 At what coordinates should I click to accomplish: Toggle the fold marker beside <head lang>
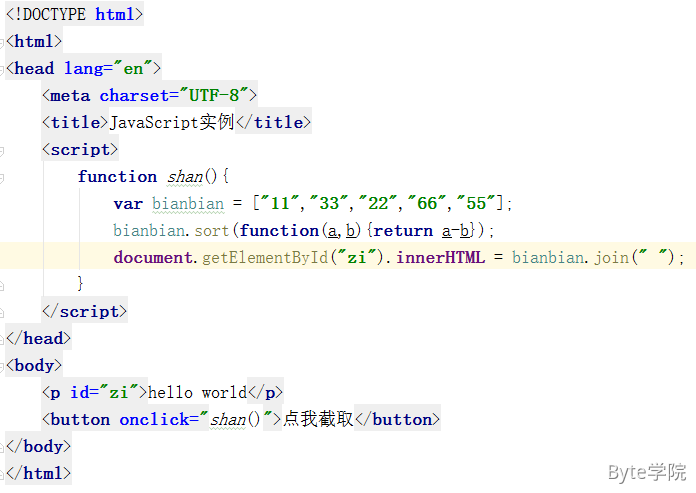[x=2, y=70]
